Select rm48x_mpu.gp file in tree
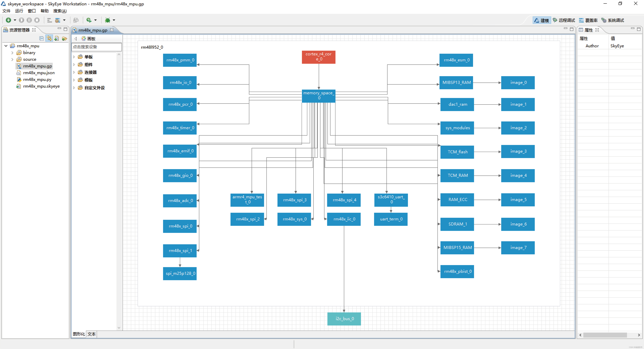The image size is (644, 349). [x=37, y=66]
